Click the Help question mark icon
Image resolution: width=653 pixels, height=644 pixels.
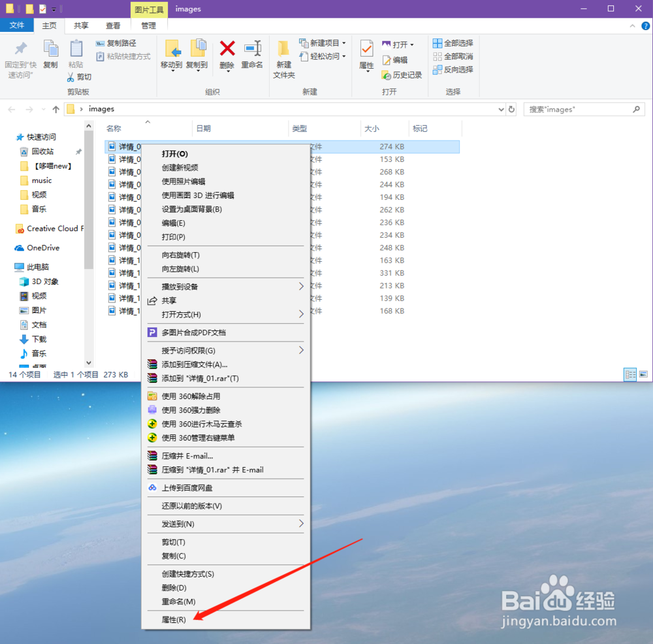(x=646, y=26)
